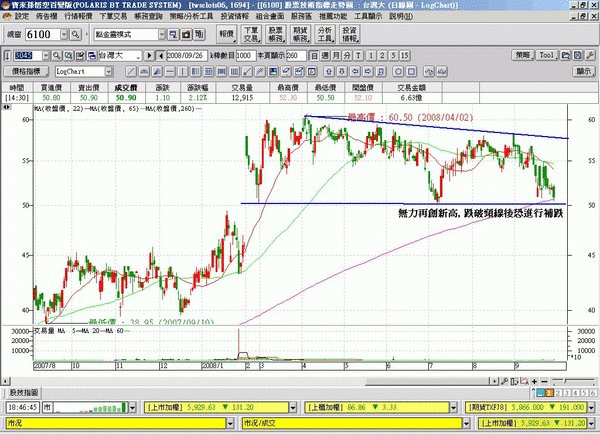The image size is (600, 435).
Task: Open the 期貨帳務 futures account button
Action: click(300, 34)
